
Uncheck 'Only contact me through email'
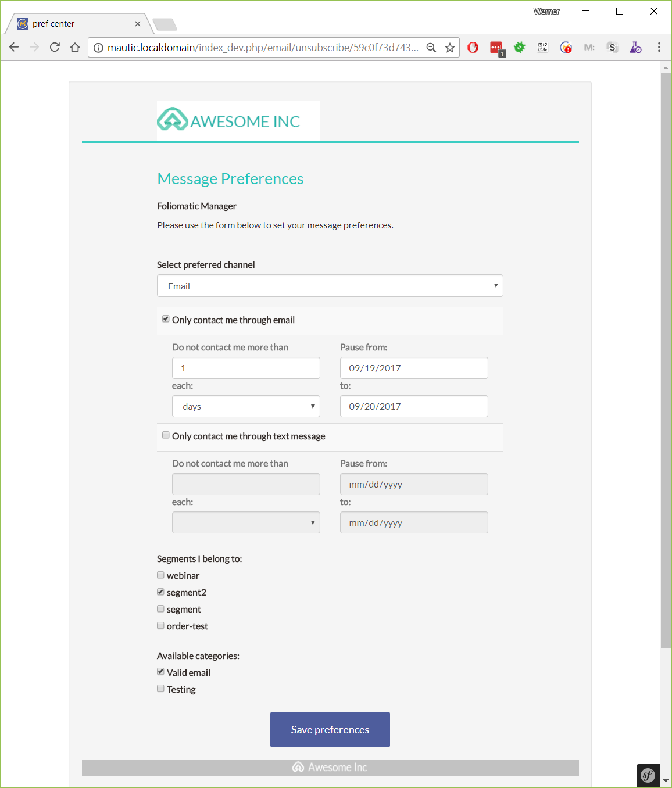pyautogui.click(x=166, y=318)
